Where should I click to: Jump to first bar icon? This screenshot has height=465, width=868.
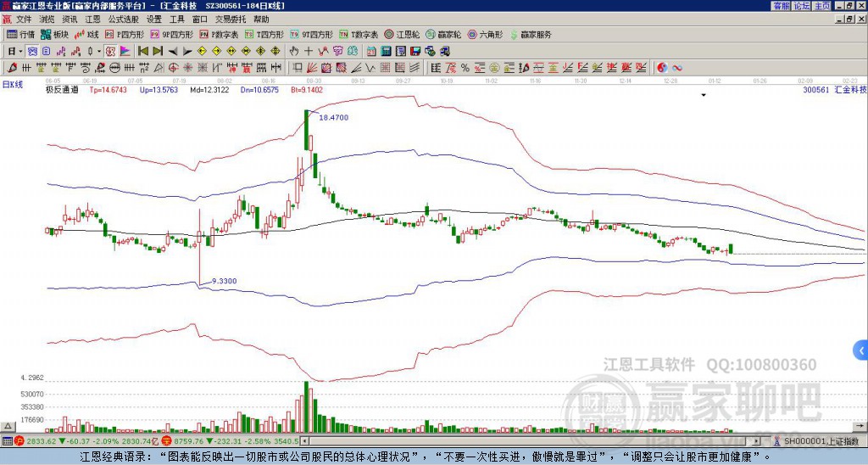click(x=142, y=52)
